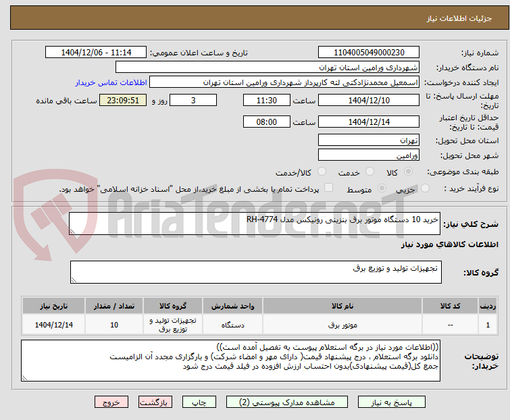Click the need number field 1104005049000230
This screenshot has width=510, height=420.
369,53
